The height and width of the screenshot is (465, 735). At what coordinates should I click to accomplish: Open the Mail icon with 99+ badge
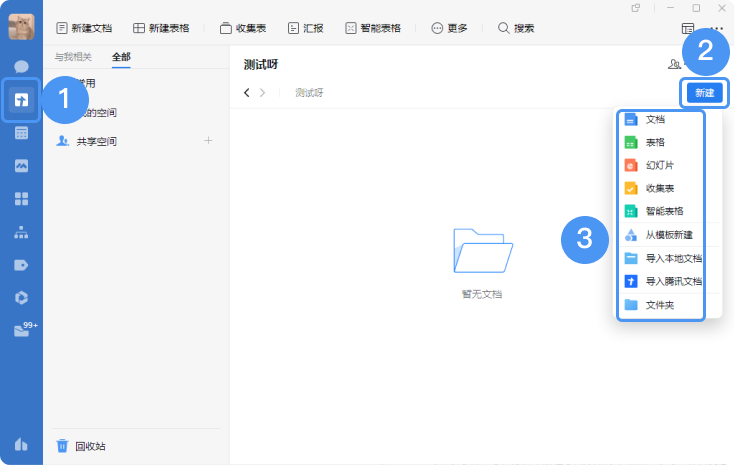click(x=22, y=331)
